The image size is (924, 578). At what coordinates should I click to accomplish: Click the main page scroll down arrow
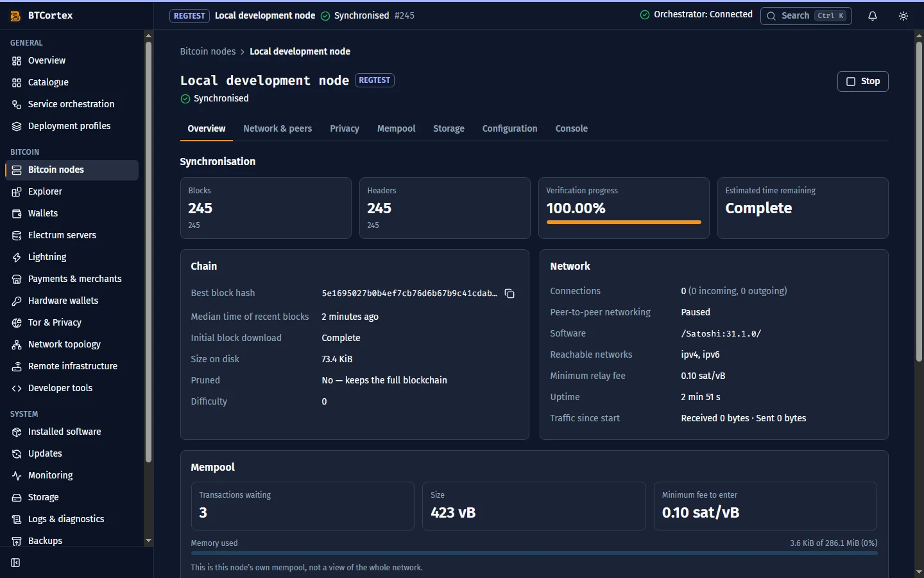[x=919, y=572]
